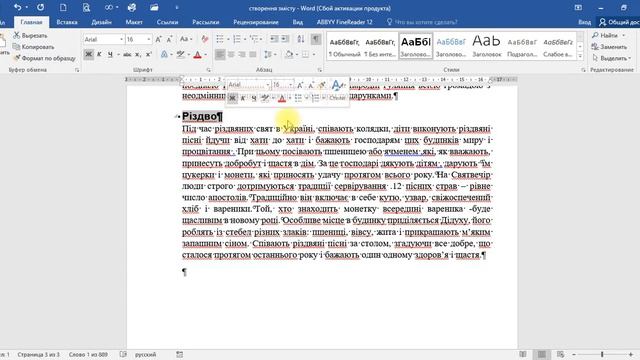This screenshot has width=640, height=360.
Task: Open ribbon font name Arial dropdown
Action: coord(121,39)
